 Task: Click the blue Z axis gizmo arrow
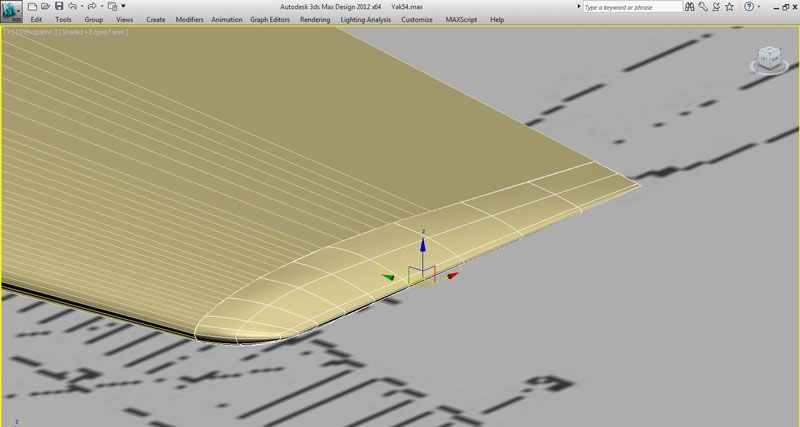tap(422, 244)
